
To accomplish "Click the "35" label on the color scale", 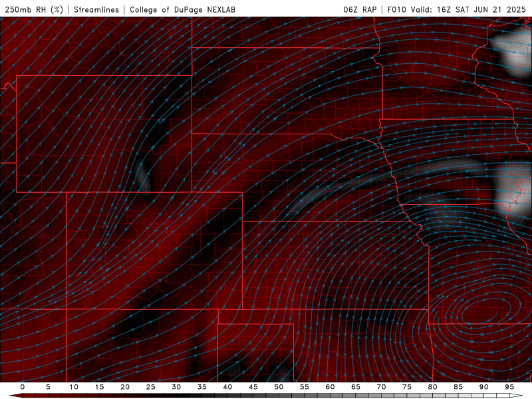I will point(202,387).
